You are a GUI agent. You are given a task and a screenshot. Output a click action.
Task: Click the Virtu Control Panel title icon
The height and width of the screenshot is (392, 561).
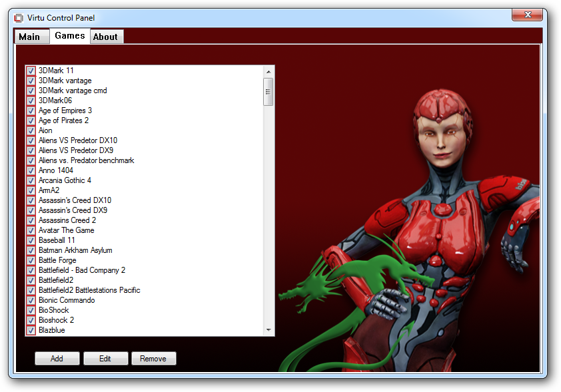19,18
